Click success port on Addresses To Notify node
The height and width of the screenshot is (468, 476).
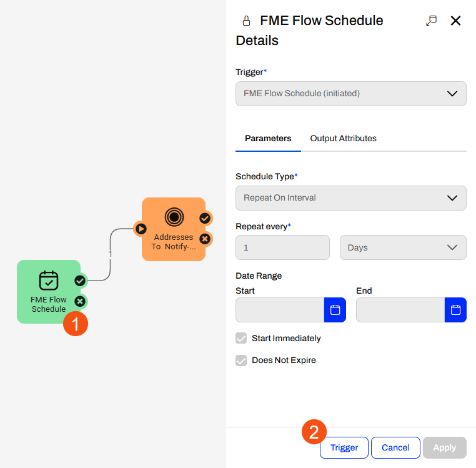205,218
